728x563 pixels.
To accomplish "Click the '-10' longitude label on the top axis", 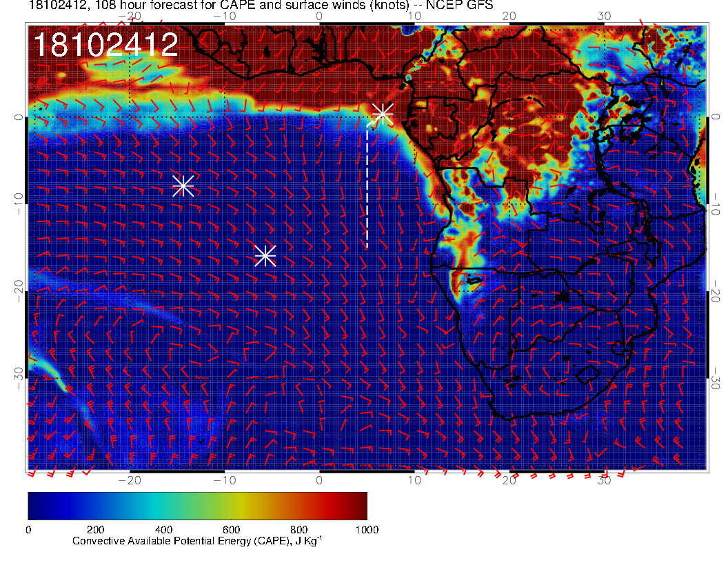I will pyautogui.click(x=224, y=16).
